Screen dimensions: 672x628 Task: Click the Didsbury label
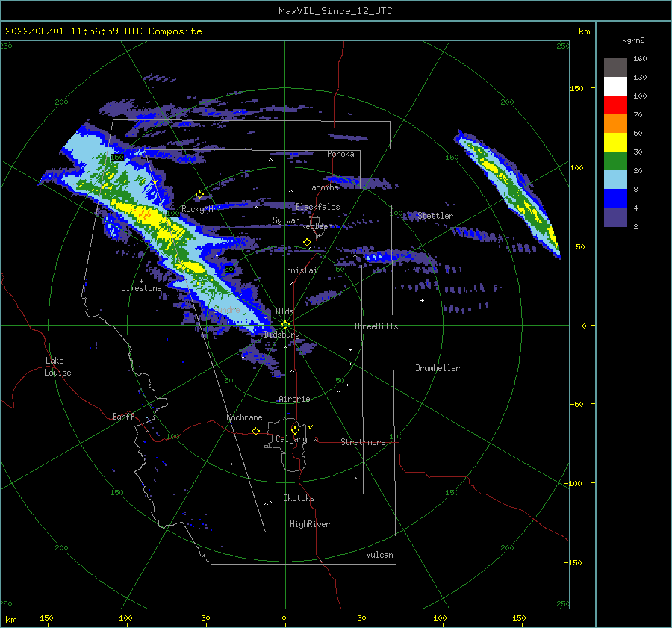pyautogui.click(x=282, y=335)
